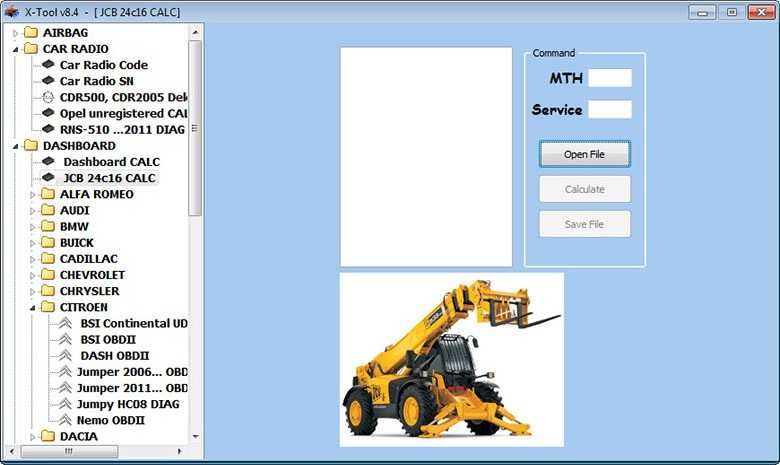780x465 pixels.
Task: Click the horizontal scroll-left arrow
Action: (12, 451)
